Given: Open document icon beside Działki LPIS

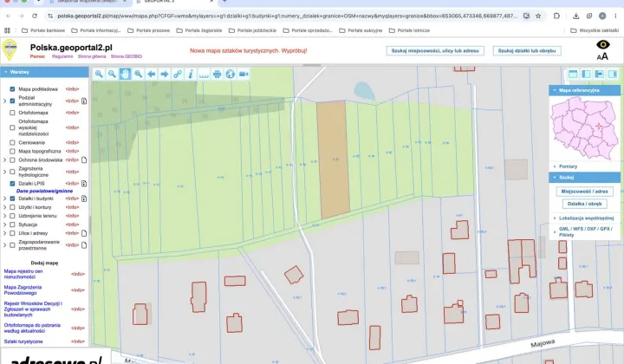Looking at the screenshot, I should click(x=84, y=184).
